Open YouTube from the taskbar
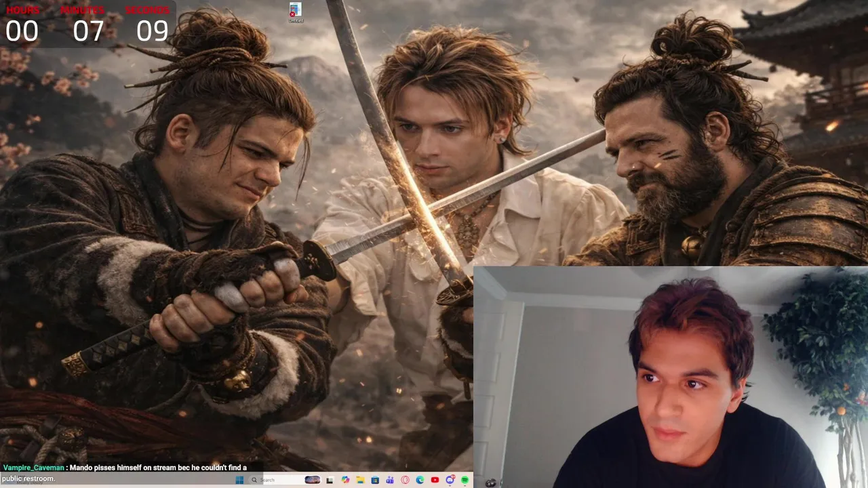The width and height of the screenshot is (868, 488). pyautogui.click(x=435, y=480)
